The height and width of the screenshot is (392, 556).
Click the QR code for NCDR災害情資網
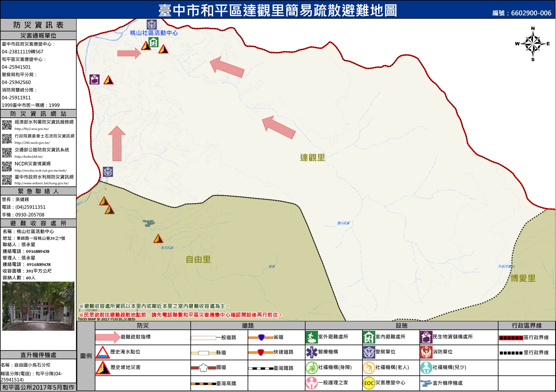coord(7,166)
